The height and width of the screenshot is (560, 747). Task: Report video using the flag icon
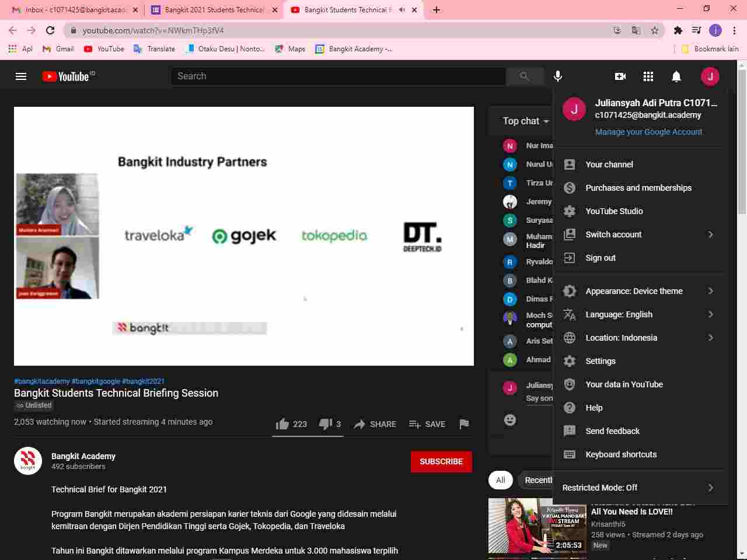tap(464, 424)
